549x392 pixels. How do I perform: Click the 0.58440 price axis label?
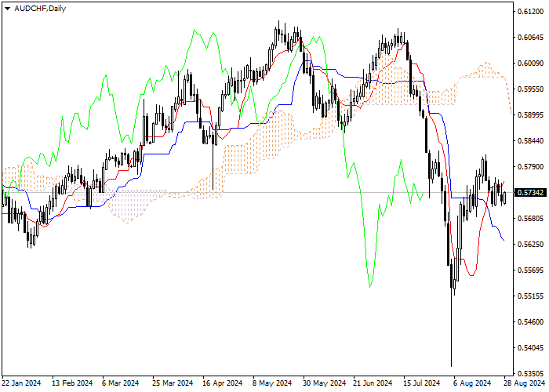[x=530, y=141]
